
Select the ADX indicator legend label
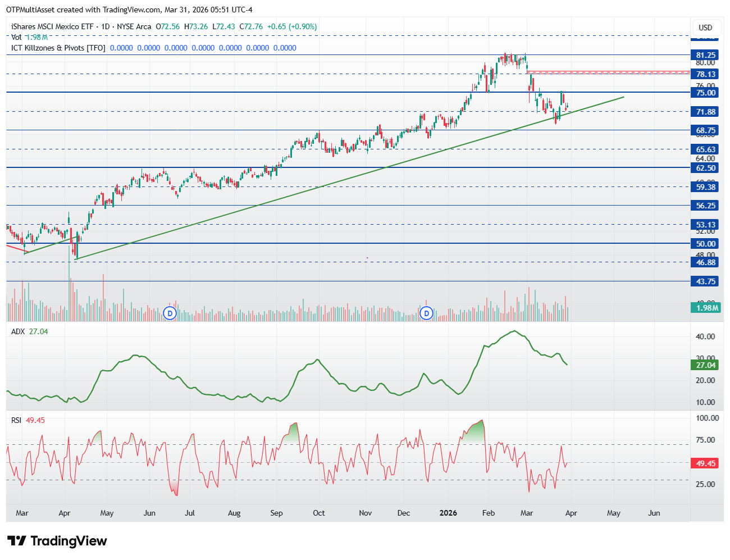pos(18,331)
